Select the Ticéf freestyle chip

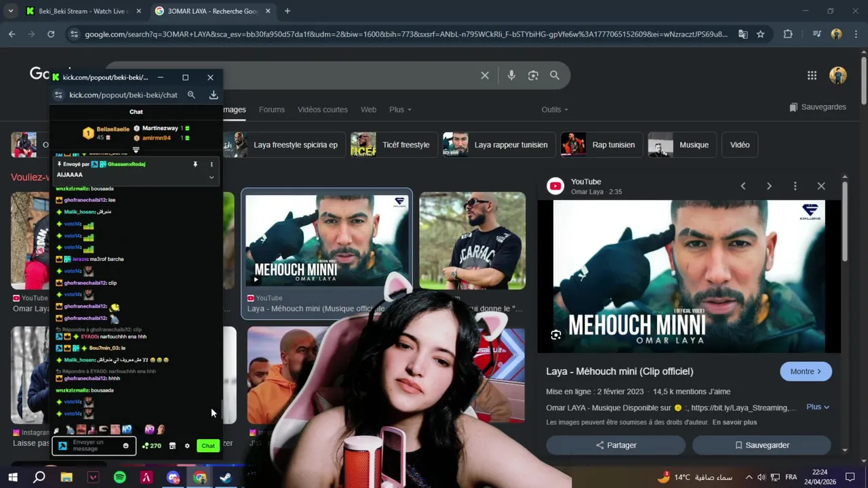point(393,144)
